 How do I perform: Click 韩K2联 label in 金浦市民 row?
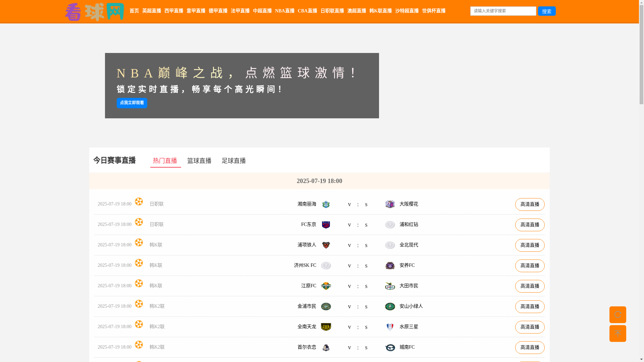point(157,306)
